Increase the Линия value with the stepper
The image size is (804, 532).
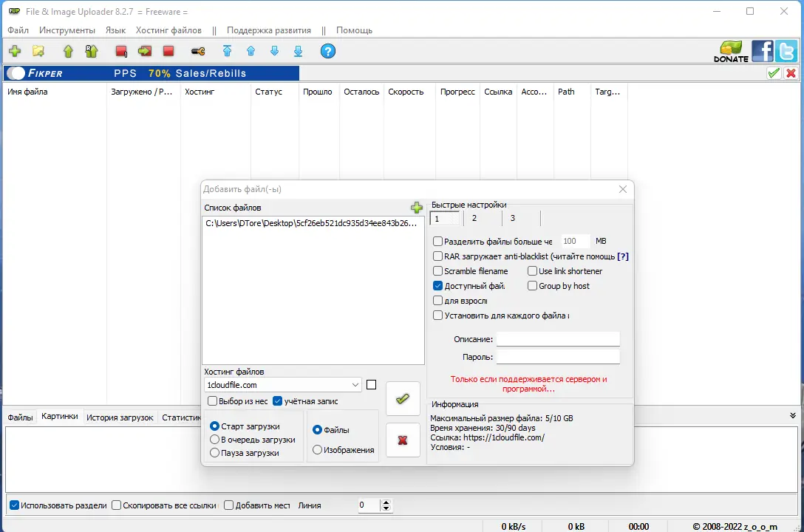click(x=386, y=502)
